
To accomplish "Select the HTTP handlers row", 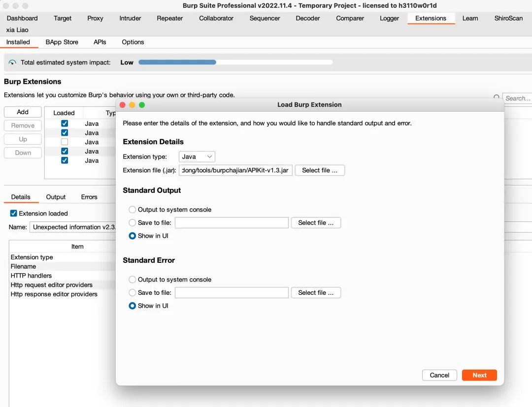I will (63, 276).
